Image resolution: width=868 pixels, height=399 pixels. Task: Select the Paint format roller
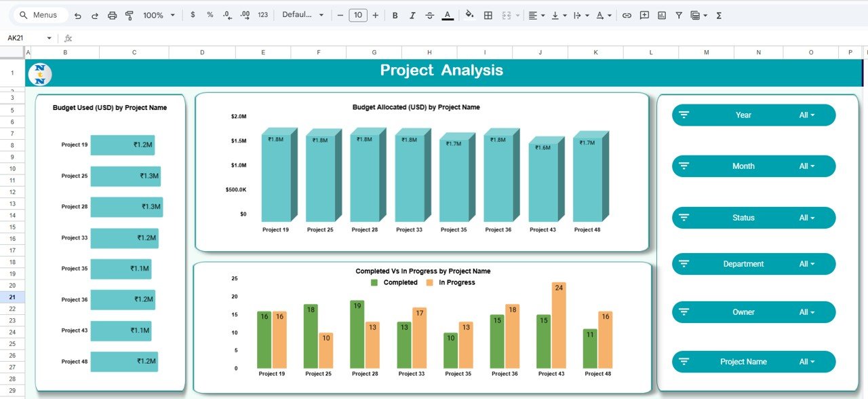point(130,15)
